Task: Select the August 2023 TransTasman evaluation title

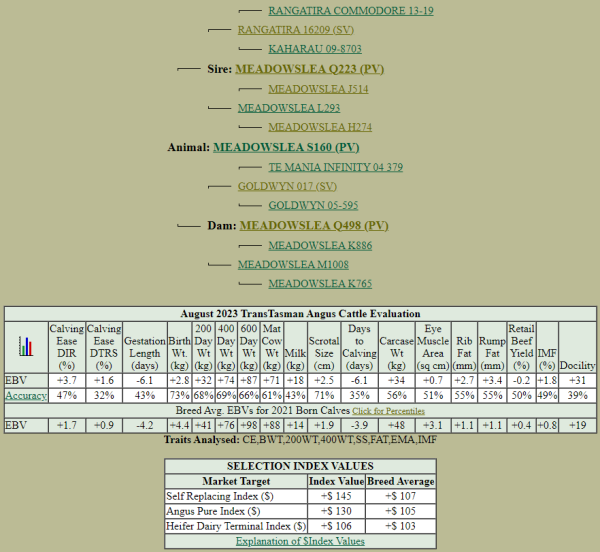Action: tap(300, 314)
